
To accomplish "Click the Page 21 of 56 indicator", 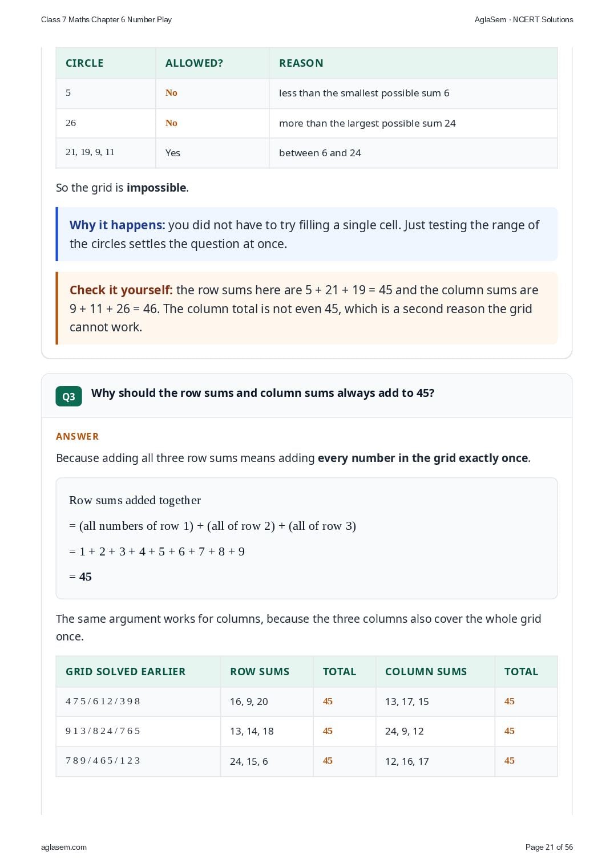I will point(549,847).
